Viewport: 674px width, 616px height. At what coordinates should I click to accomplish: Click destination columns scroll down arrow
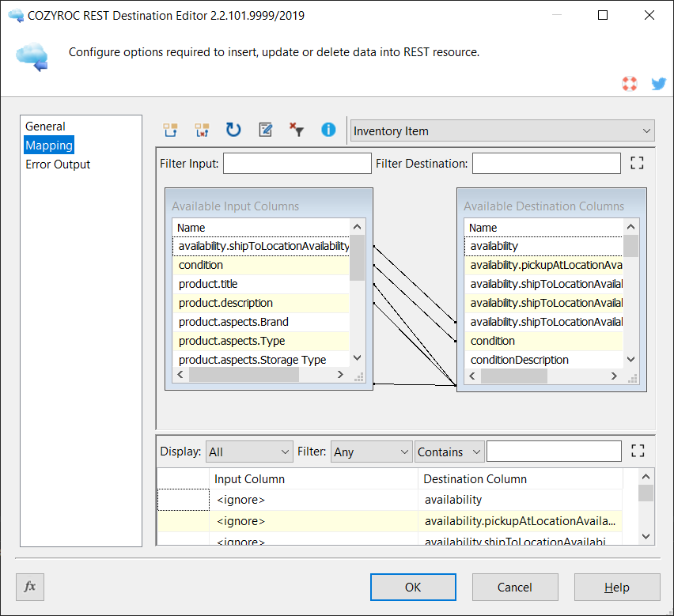[x=631, y=359]
